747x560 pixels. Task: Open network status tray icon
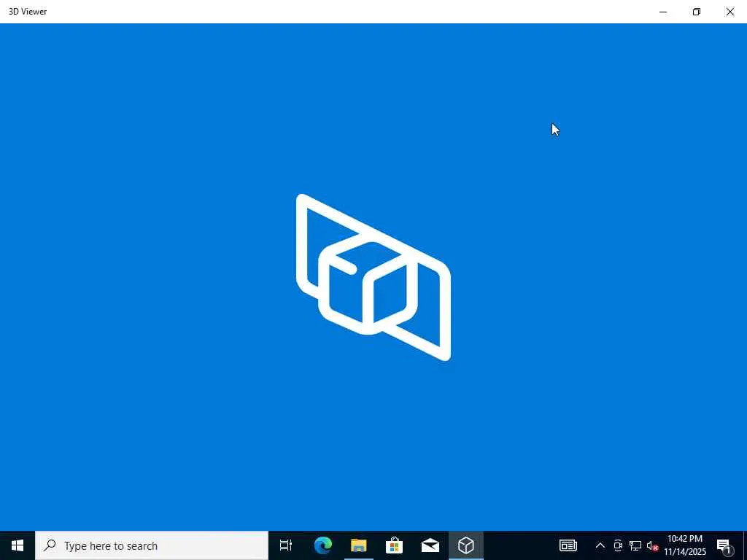coord(635,545)
